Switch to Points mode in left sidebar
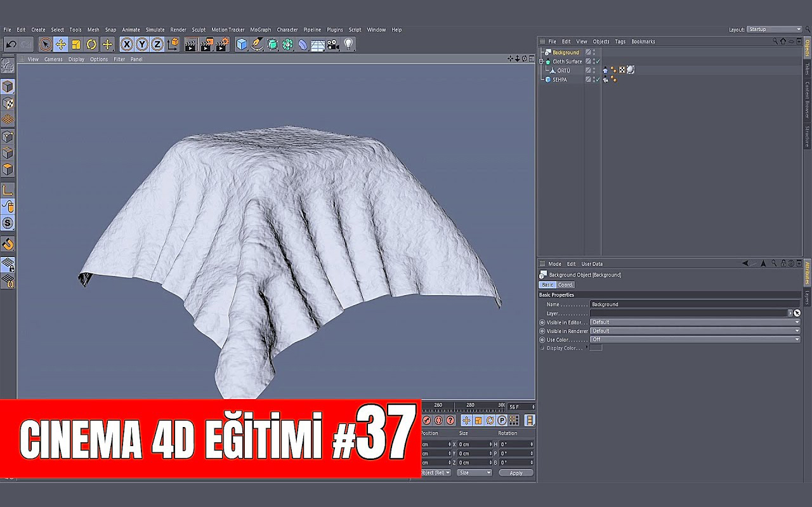Image resolution: width=812 pixels, height=507 pixels. pos(8,136)
